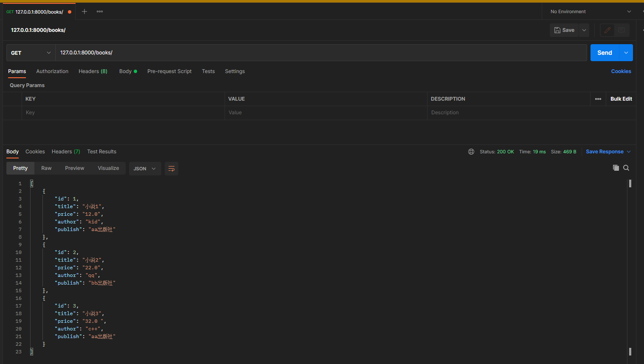Screen dimensions: 644x364
Task: Open the response Headers (7) tab
Action: (66, 152)
